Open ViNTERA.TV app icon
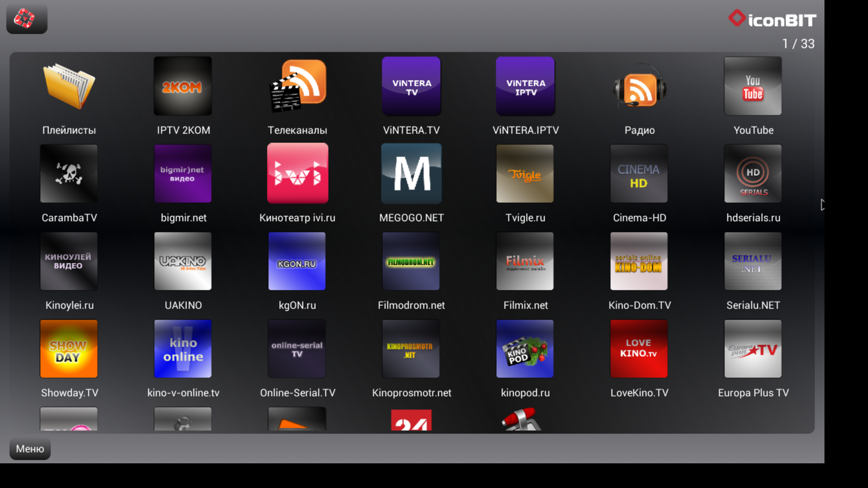Screen dimensions: 868x488 (x=411, y=86)
